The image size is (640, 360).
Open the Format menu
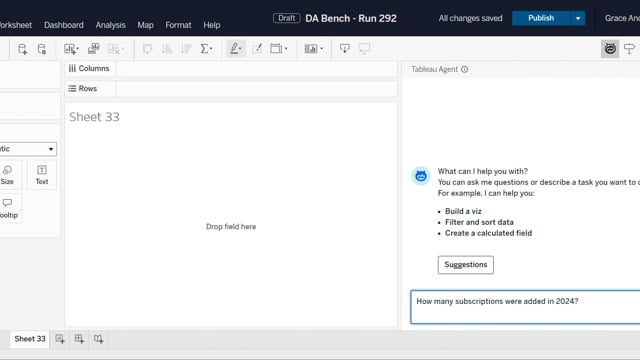[x=178, y=25]
